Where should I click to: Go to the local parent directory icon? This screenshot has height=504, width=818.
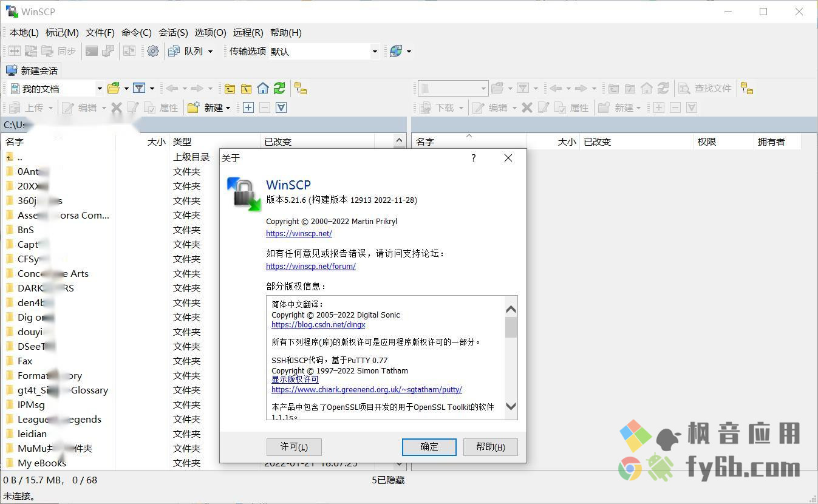230,89
